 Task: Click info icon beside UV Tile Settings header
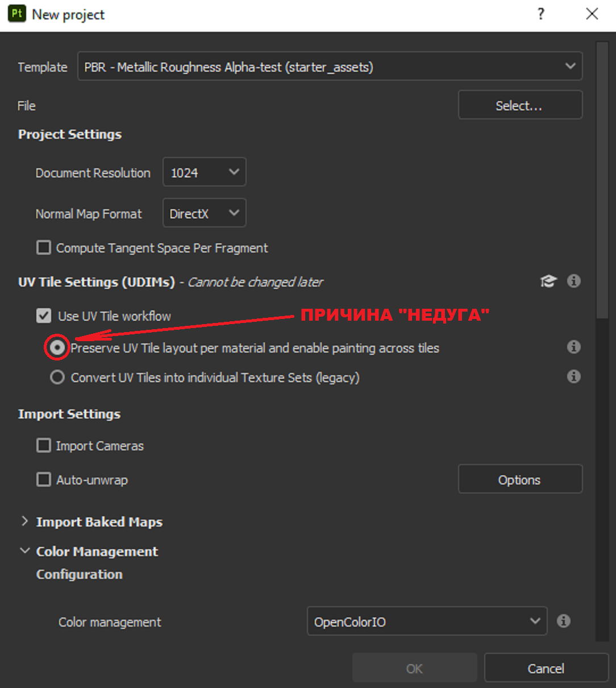click(x=574, y=281)
